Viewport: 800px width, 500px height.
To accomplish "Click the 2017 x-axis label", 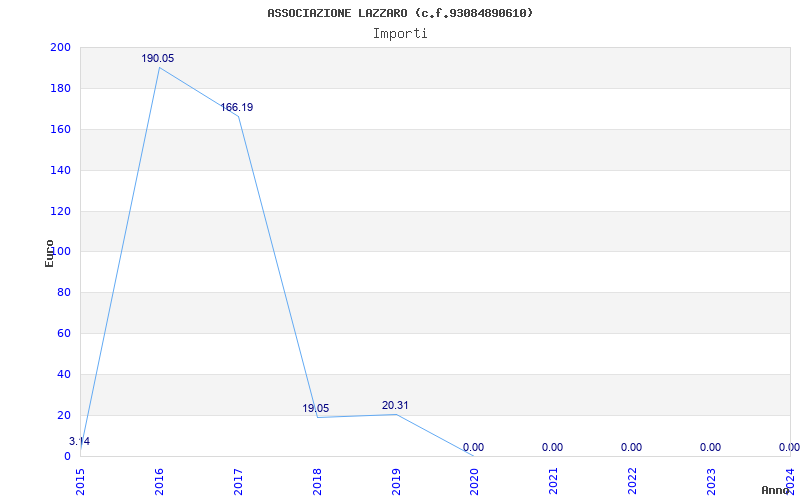I will point(238,481).
